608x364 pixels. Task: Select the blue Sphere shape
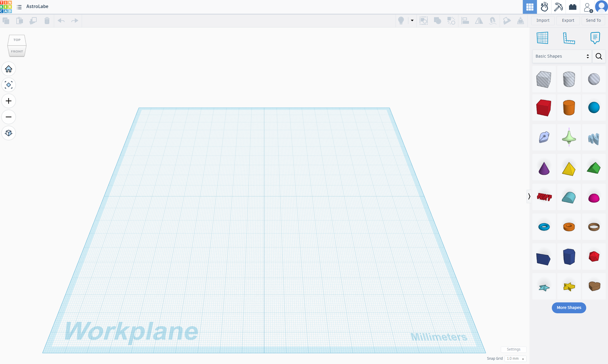click(594, 108)
